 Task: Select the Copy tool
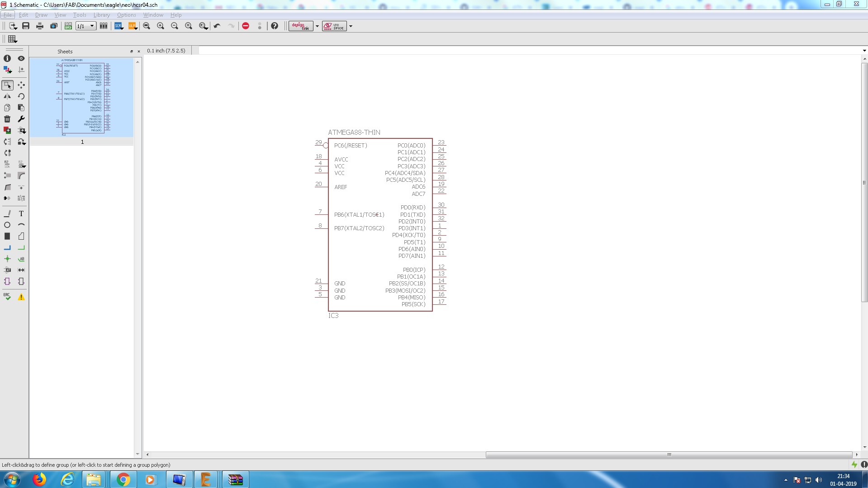7,108
